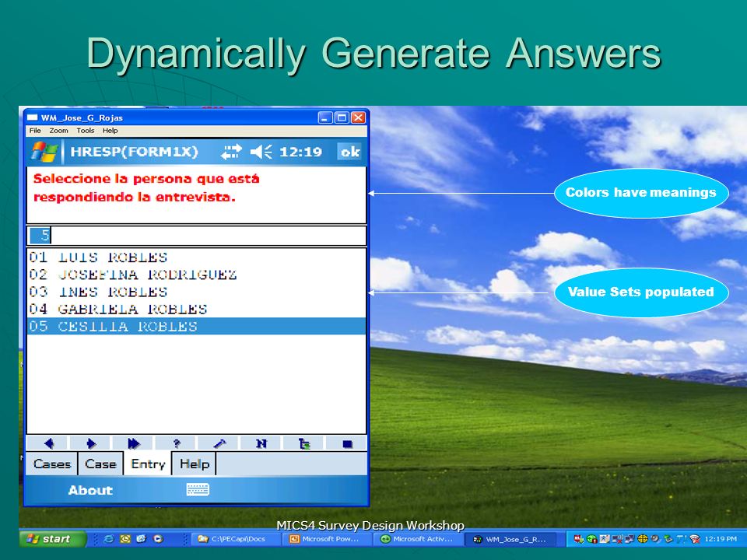Open the C:\PECapi\Docs taskbar button
The width and height of the screenshot is (747, 560).
[x=234, y=538]
